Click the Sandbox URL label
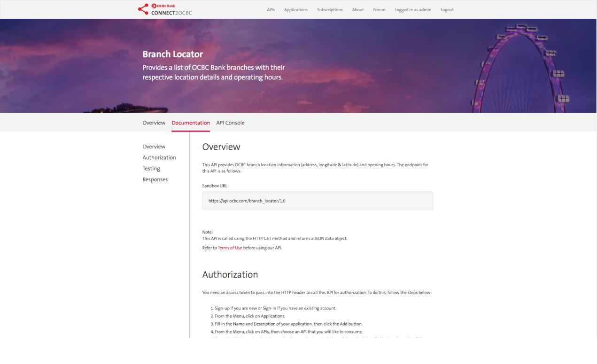Viewport: 597px width, 364px height. (x=216, y=186)
